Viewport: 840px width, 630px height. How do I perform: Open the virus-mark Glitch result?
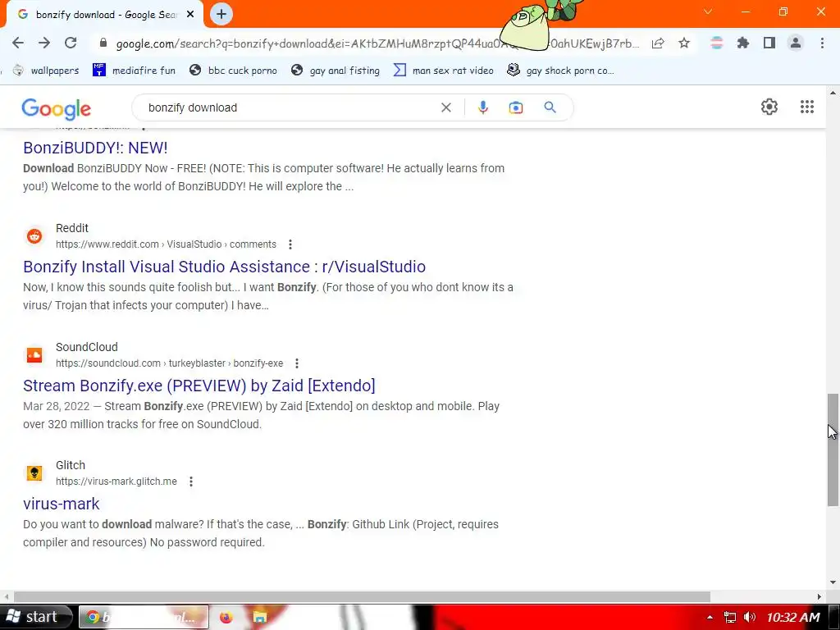click(61, 504)
